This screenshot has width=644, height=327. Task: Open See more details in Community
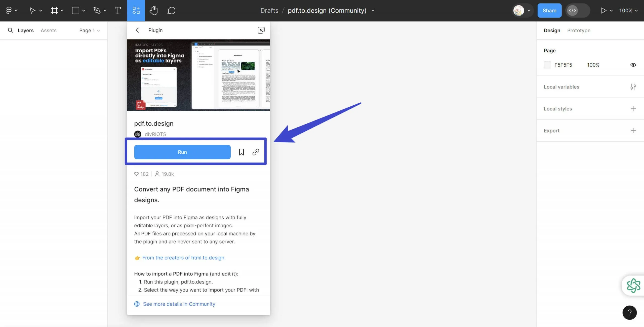179,304
